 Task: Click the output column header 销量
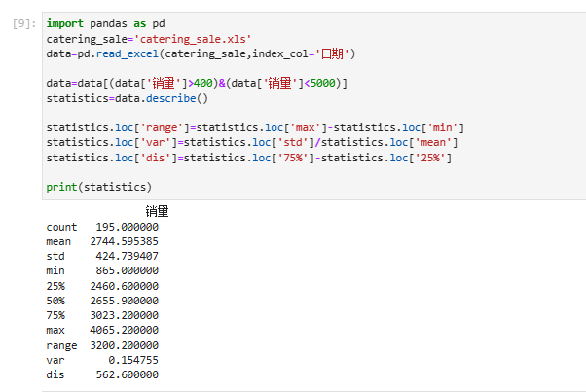pyautogui.click(x=157, y=212)
